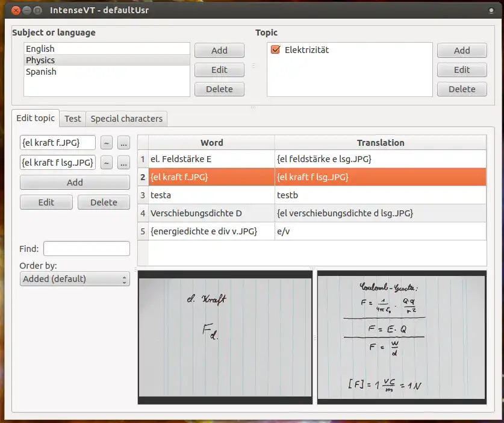This screenshot has width=504, height=423.
Task: Click the Delete button in the Topic section
Action: pyautogui.click(x=462, y=89)
